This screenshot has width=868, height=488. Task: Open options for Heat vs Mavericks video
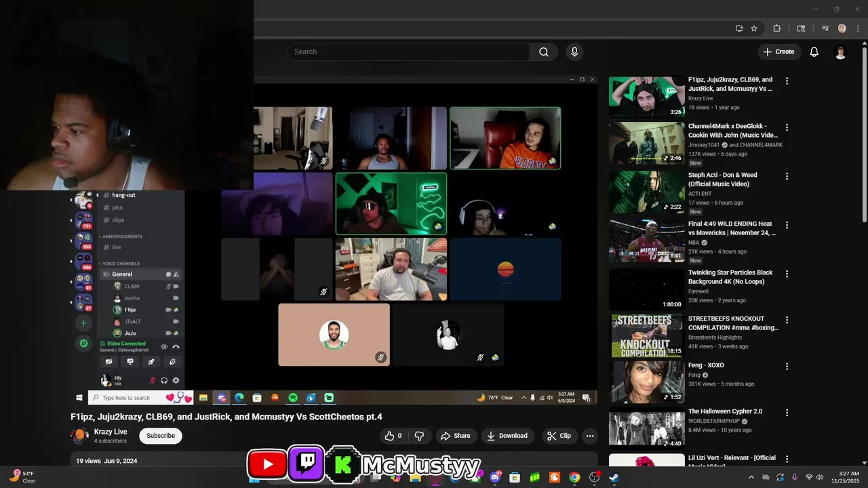(x=787, y=224)
